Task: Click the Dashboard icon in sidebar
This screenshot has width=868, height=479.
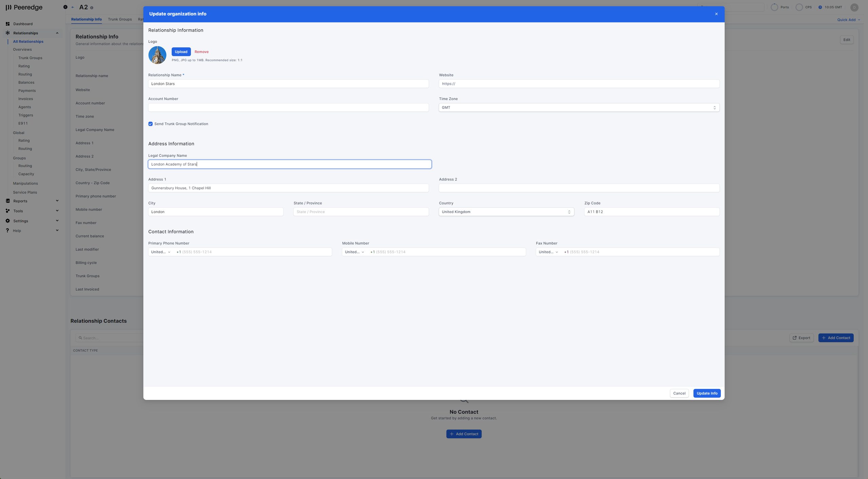Action: pyautogui.click(x=7, y=24)
